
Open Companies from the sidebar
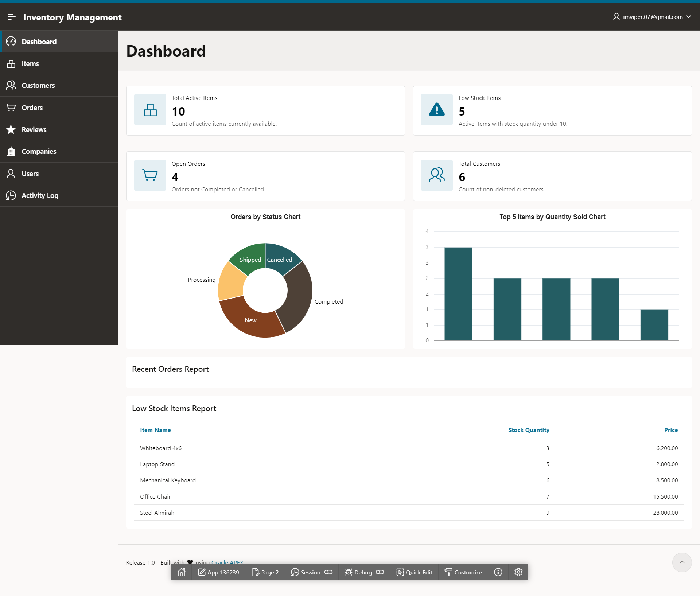pos(59,151)
